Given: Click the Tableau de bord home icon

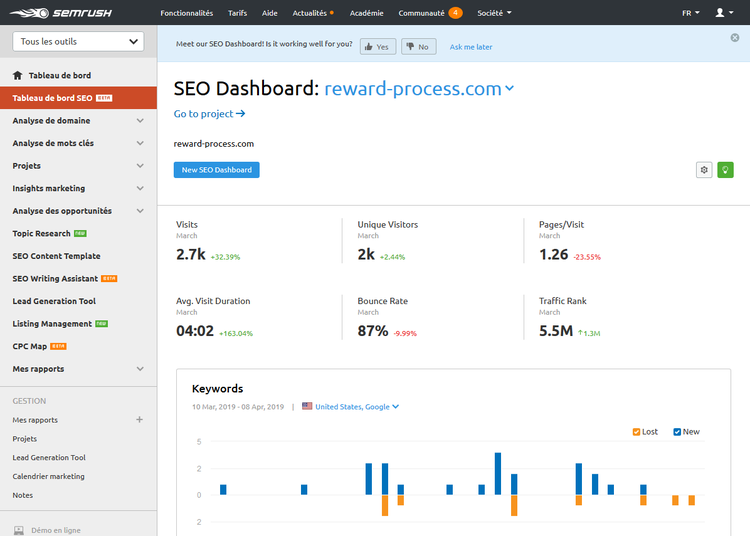Looking at the screenshot, I should tap(18, 75).
